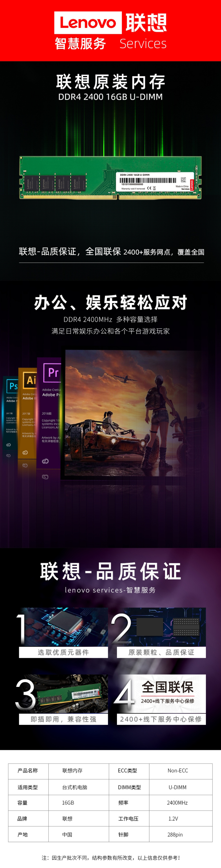Click the Non-ECC cell in the spec table
Screen dimensions: 221x868
pos(178,770)
